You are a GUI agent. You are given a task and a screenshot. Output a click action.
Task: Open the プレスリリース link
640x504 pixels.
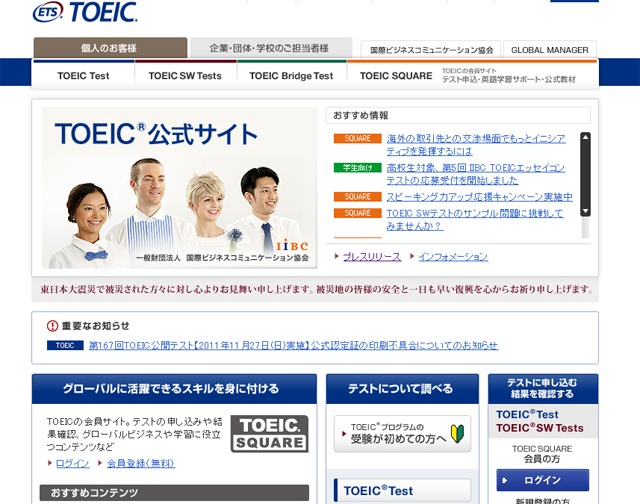372,257
